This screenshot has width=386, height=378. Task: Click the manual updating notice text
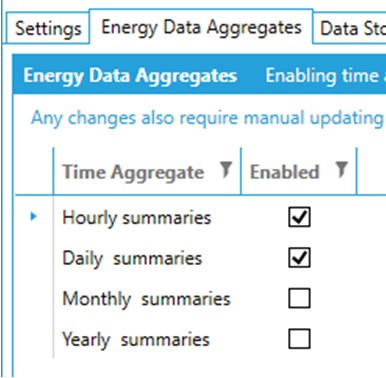point(207,118)
